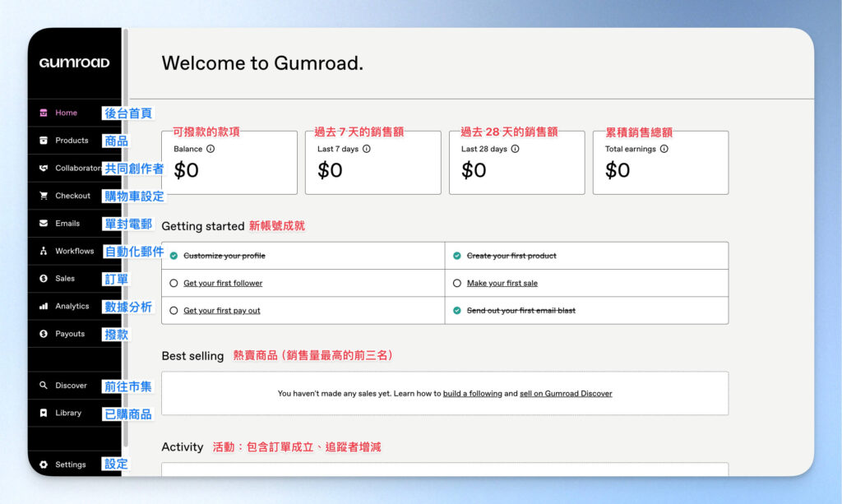
Task: Click 'Send out your first email blast' link
Action: pos(520,310)
